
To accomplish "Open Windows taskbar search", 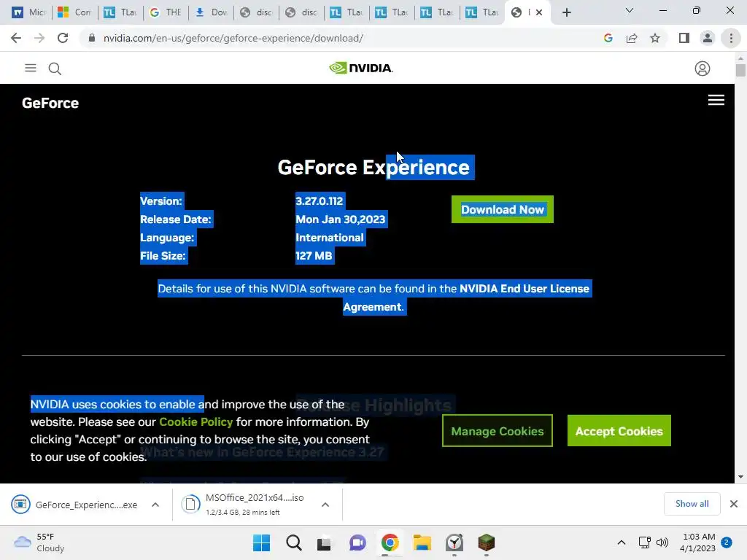I will tap(293, 542).
